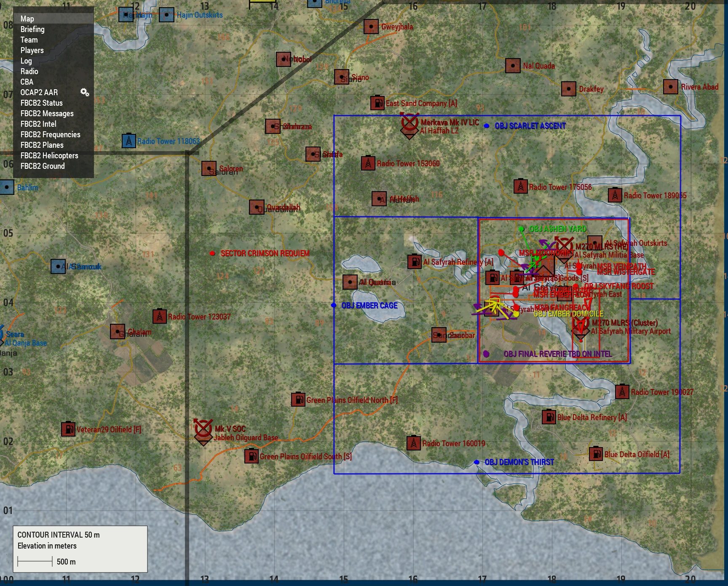Click the purple OBJ FINAL REVERIE dot
Image resolution: width=728 pixels, height=586 pixels.
(486, 354)
